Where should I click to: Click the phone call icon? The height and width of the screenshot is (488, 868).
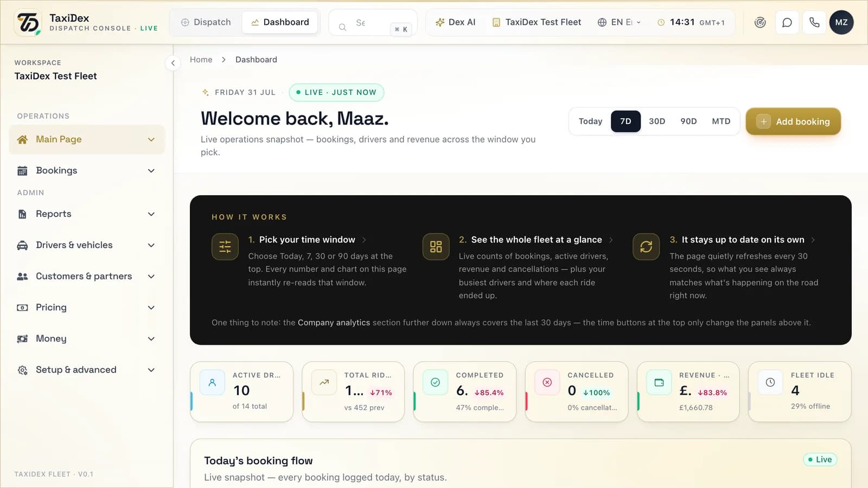click(x=814, y=22)
